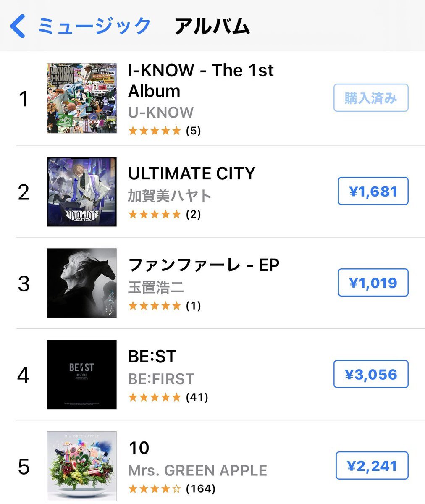Buy ファンファーレ EP for ¥1,019

(373, 283)
